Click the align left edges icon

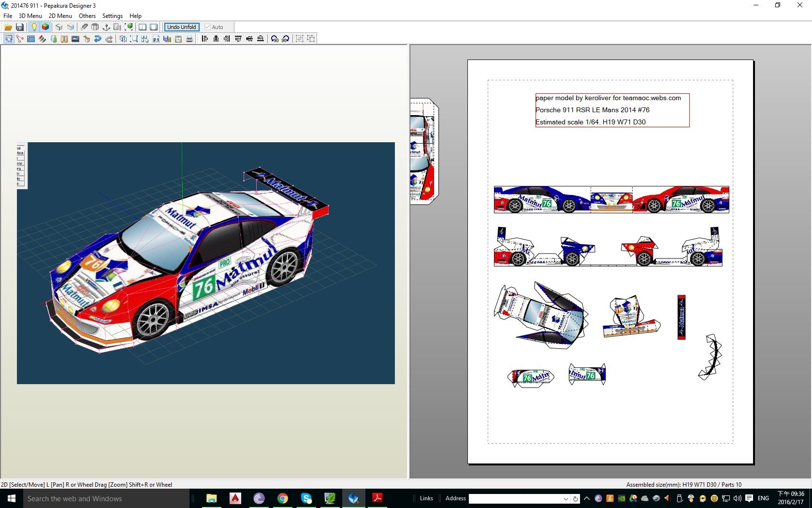205,39
